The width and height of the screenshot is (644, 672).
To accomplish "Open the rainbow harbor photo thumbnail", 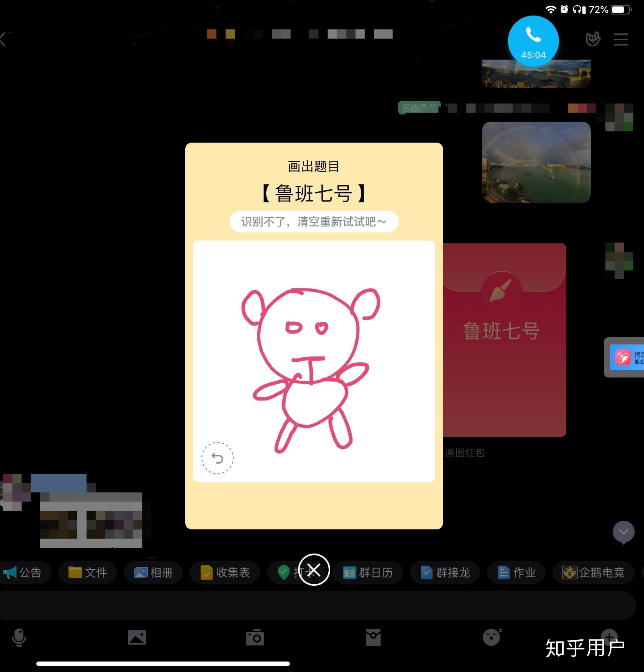I will 536,162.
